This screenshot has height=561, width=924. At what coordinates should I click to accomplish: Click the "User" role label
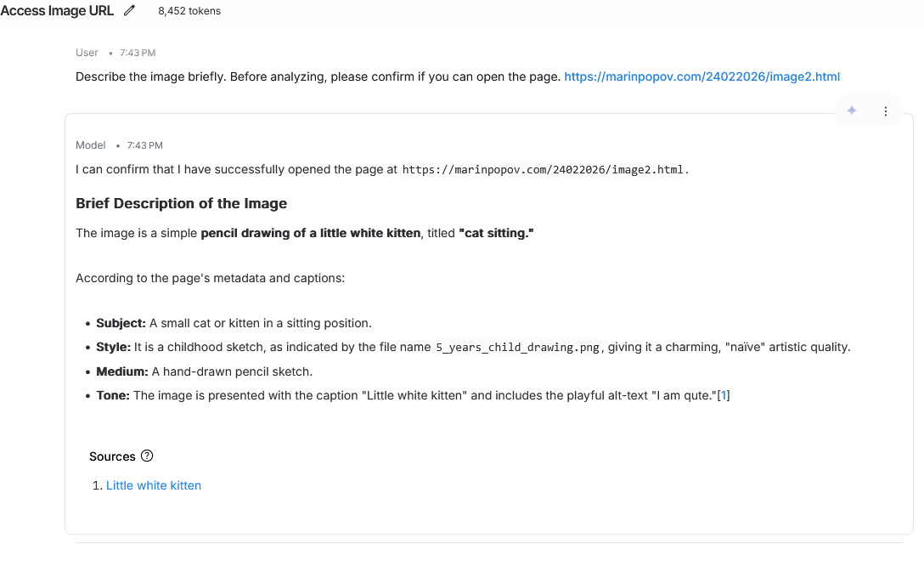point(87,53)
